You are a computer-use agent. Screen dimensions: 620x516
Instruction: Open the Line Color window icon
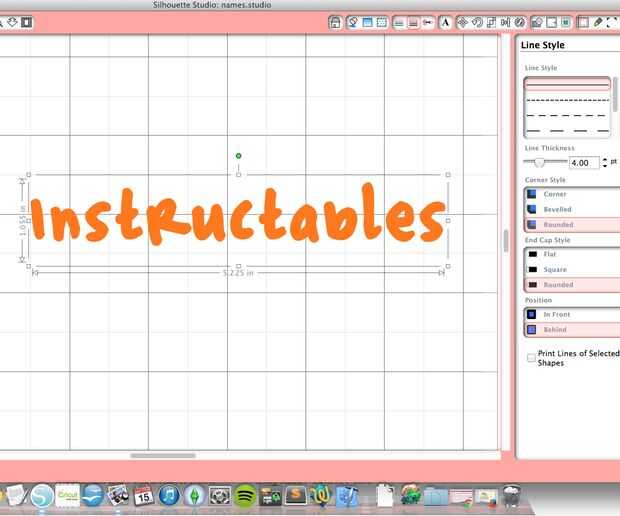click(x=399, y=23)
